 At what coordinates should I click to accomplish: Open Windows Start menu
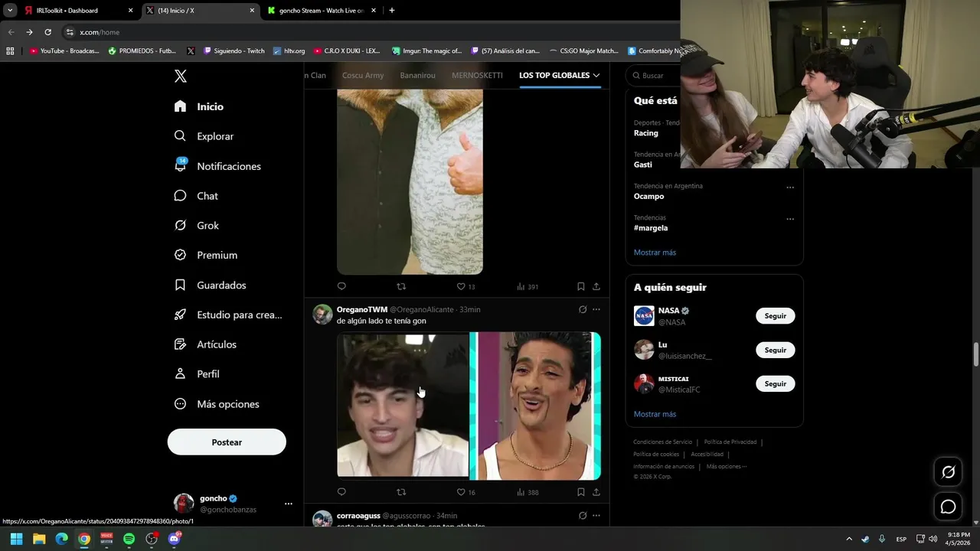point(16,539)
